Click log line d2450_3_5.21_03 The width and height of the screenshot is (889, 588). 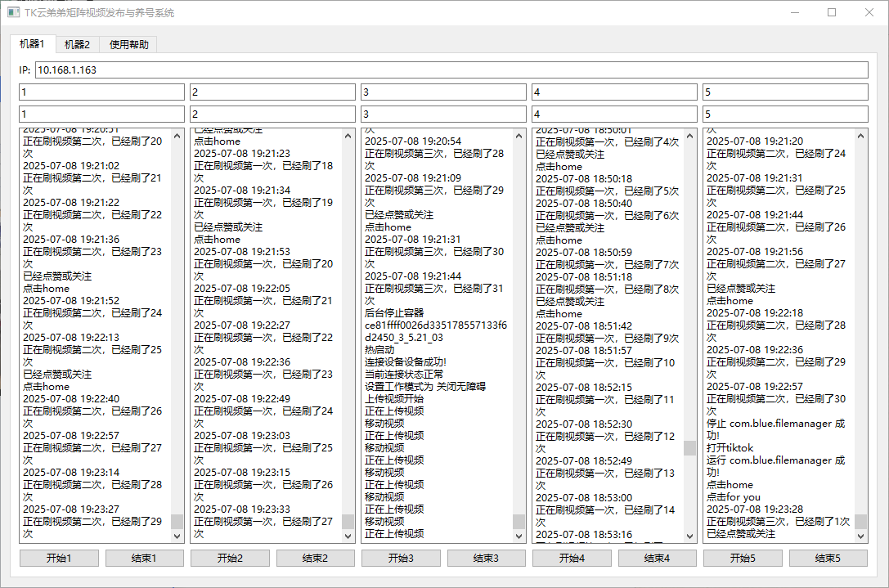[x=404, y=338]
